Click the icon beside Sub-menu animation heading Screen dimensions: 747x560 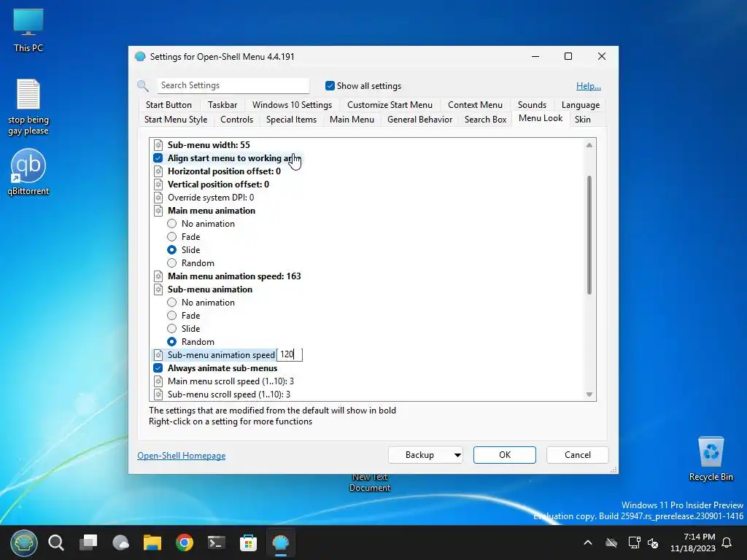[158, 289]
